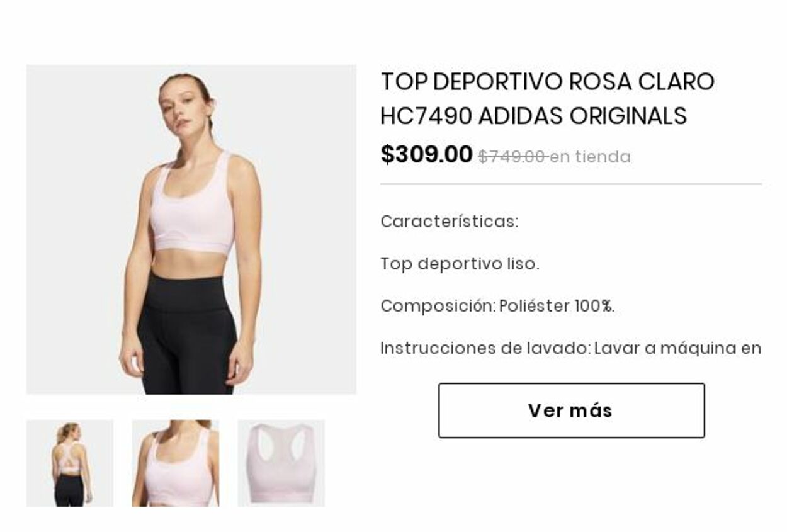Select the front close-up thumbnail

click(176, 463)
